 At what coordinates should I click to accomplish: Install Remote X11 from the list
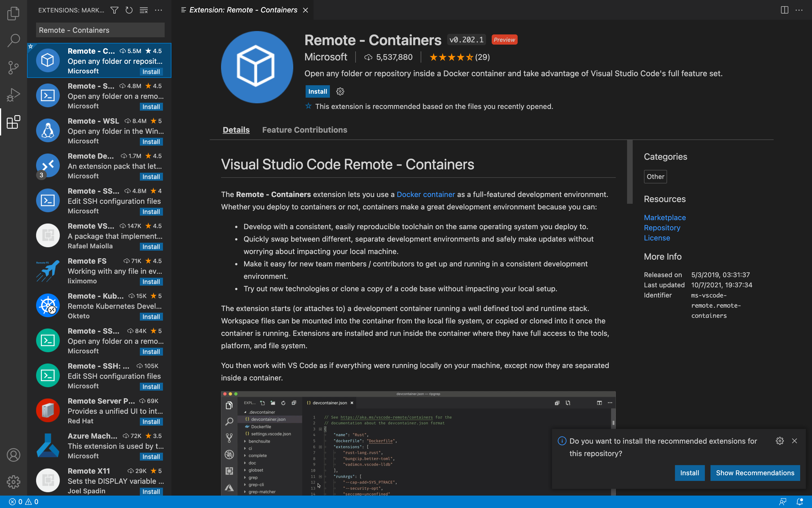[x=151, y=492]
